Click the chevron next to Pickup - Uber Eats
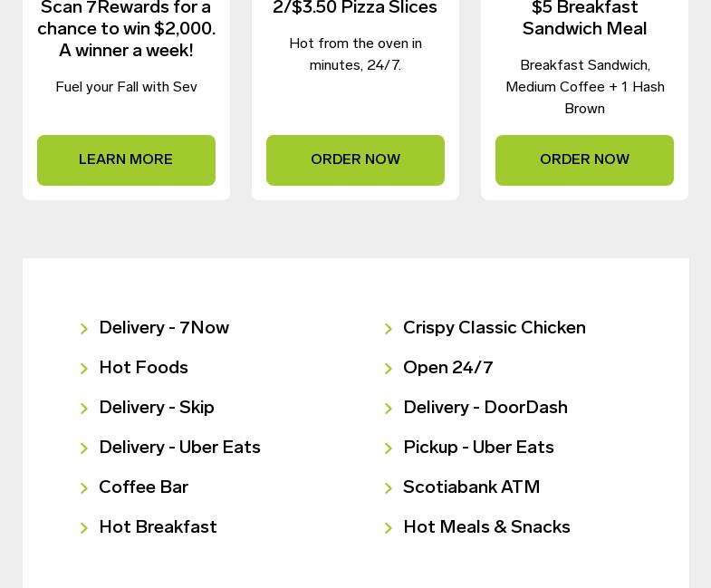The height and width of the screenshot is (588, 711). [389, 448]
